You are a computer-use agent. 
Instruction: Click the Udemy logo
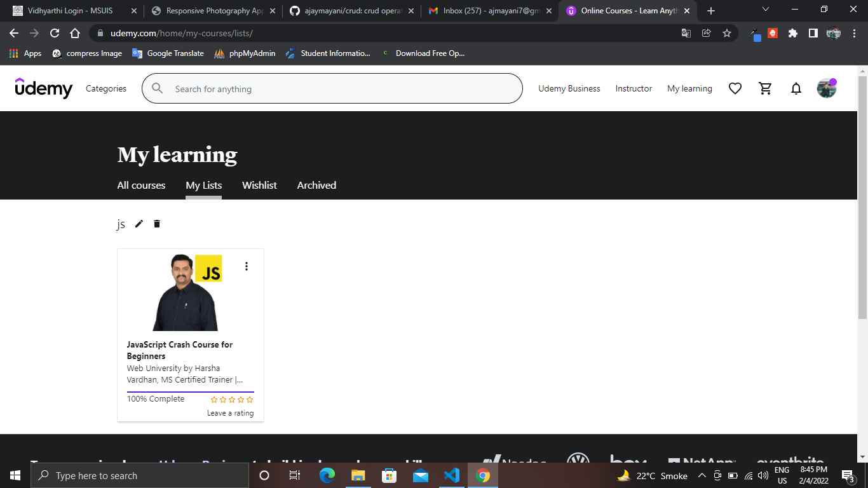point(44,88)
